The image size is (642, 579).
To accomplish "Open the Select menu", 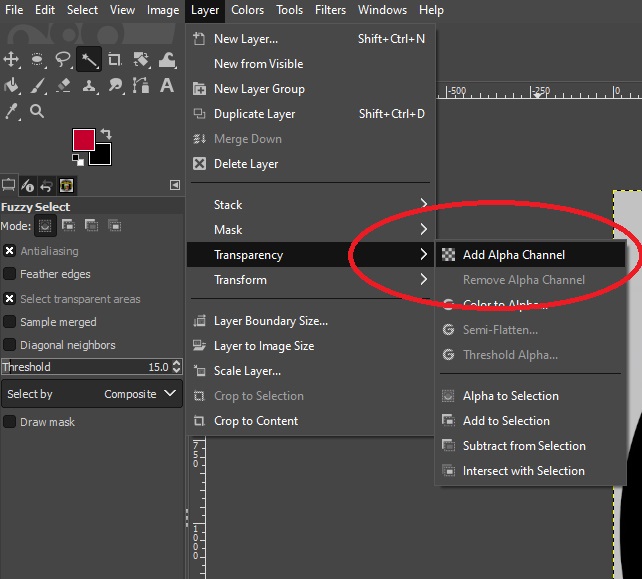I will click(x=82, y=10).
